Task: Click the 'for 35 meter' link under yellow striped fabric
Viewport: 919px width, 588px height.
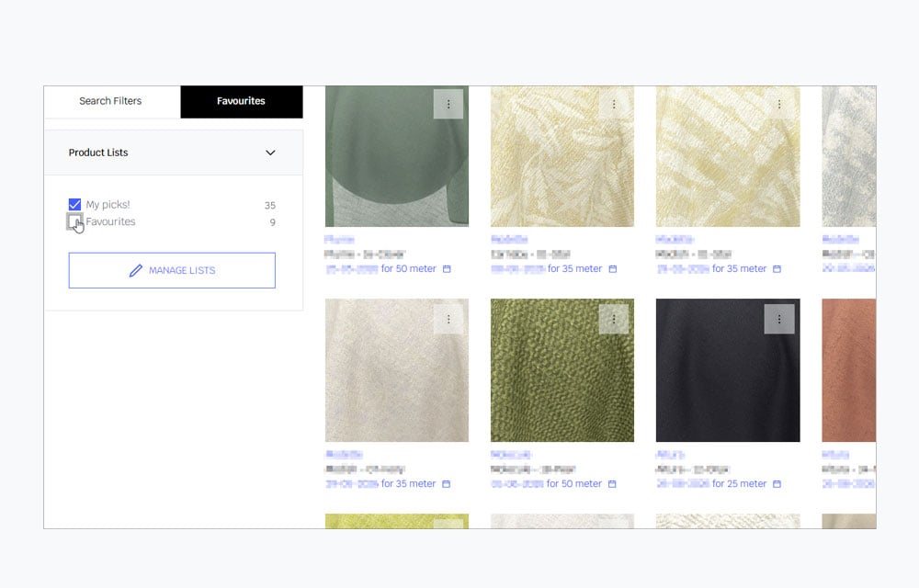Action: coord(739,269)
